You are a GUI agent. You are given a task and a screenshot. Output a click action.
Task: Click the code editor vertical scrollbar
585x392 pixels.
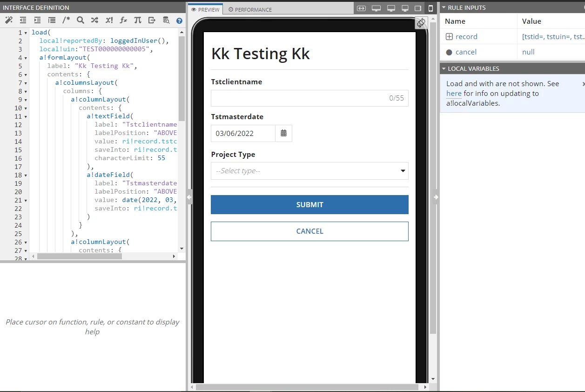tap(182, 78)
